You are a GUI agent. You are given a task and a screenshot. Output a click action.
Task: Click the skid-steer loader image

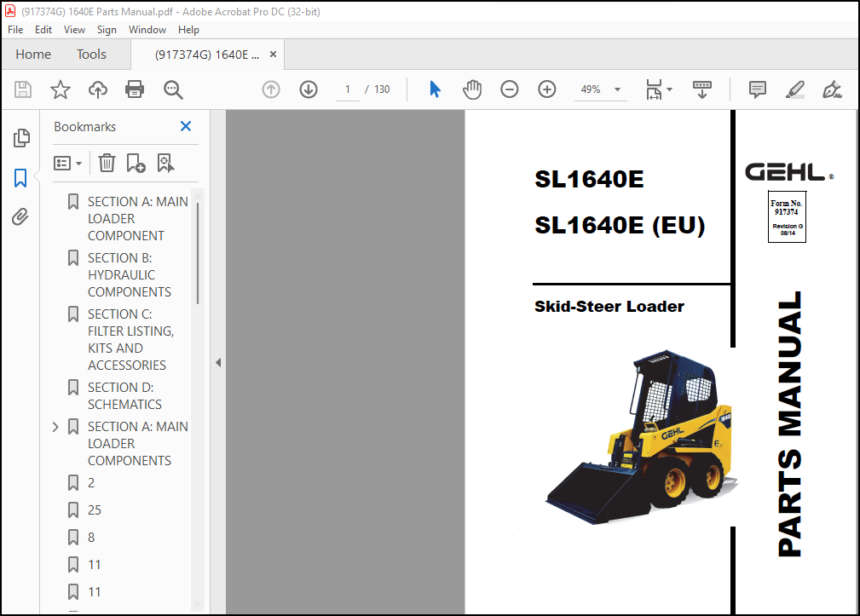pyautogui.click(x=642, y=436)
